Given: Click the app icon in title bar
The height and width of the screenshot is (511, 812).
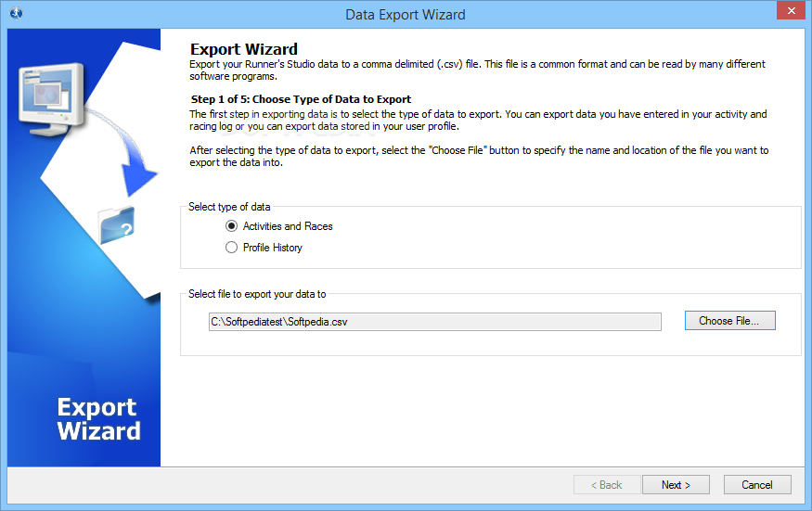Looking at the screenshot, I should pos(16,13).
